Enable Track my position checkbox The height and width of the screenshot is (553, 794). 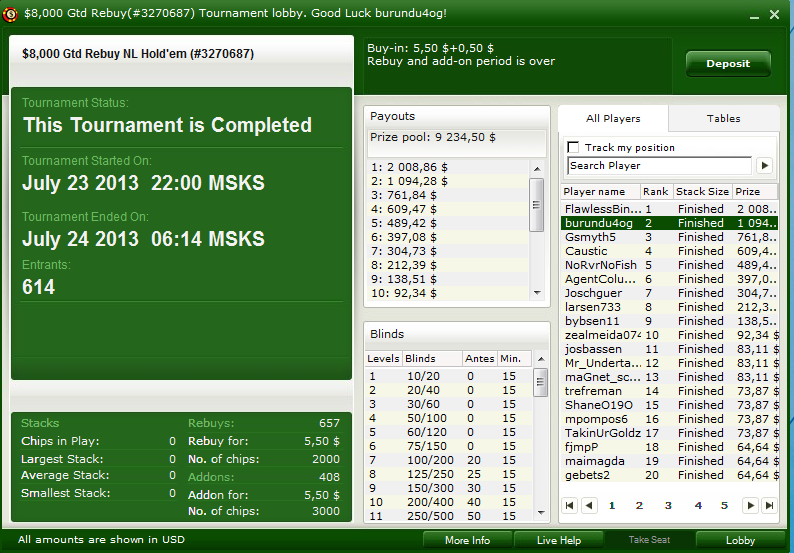point(573,147)
